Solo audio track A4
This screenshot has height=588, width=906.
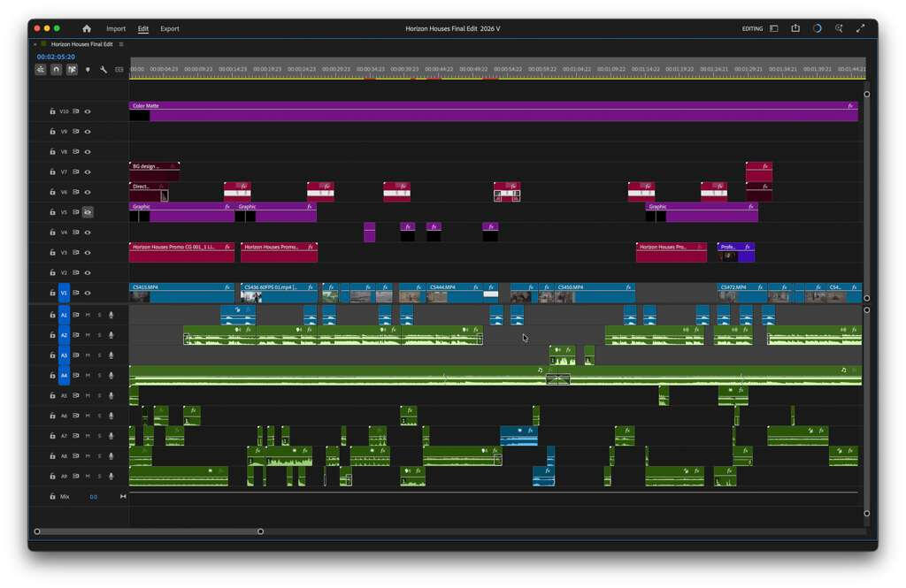[99, 376]
